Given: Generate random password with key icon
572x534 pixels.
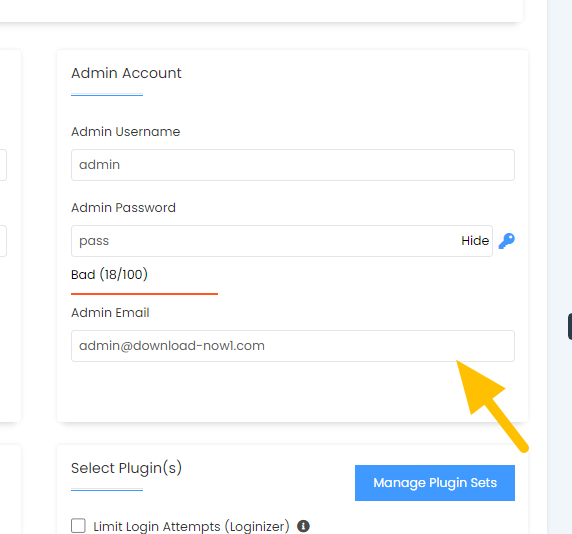Looking at the screenshot, I should [x=506, y=241].
